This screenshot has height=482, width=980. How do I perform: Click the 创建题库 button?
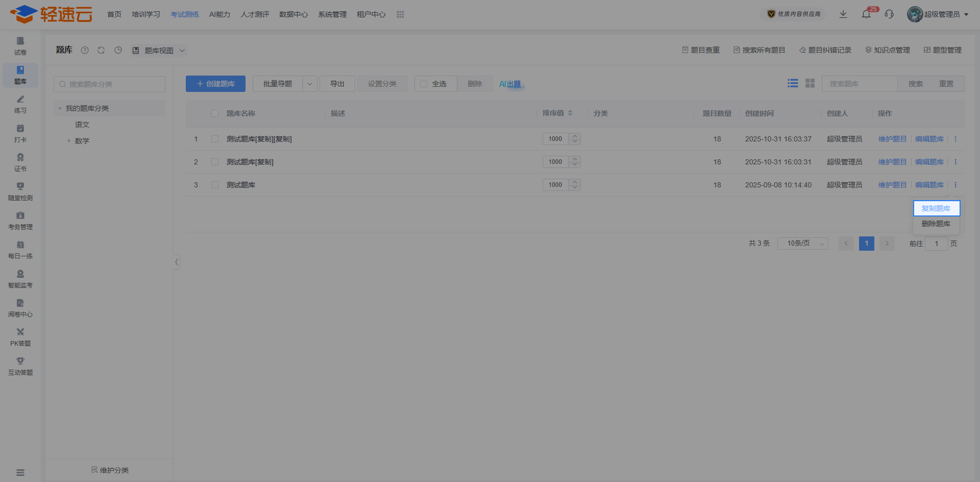pos(215,84)
